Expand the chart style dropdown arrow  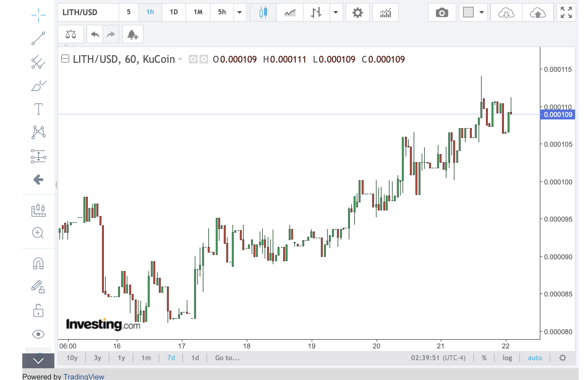click(x=336, y=13)
